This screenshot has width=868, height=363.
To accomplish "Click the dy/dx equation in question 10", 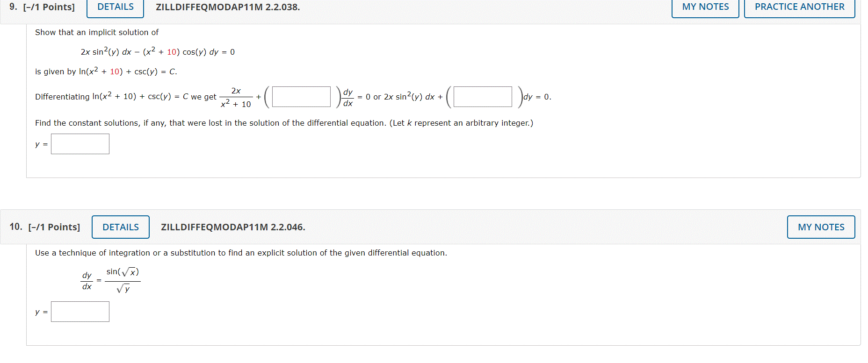I will point(110,279).
